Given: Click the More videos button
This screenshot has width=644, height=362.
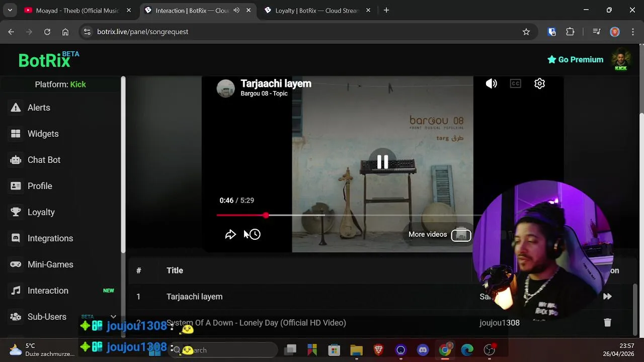Looking at the screenshot, I should point(440,234).
